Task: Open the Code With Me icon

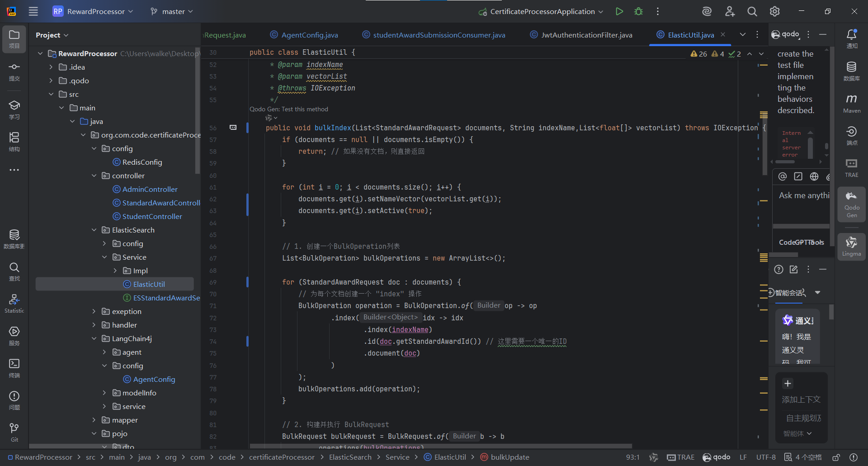Action: (730, 11)
